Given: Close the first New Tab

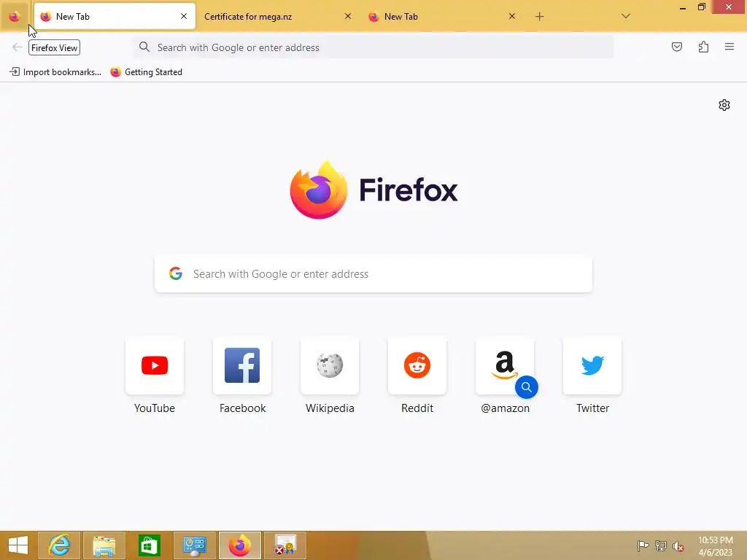Looking at the screenshot, I should point(184,16).
